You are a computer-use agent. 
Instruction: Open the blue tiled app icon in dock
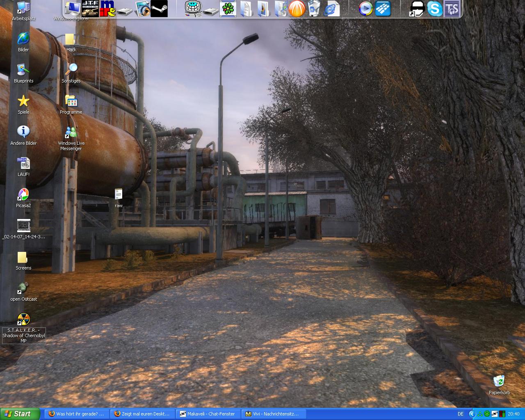(x=383, y=9)
